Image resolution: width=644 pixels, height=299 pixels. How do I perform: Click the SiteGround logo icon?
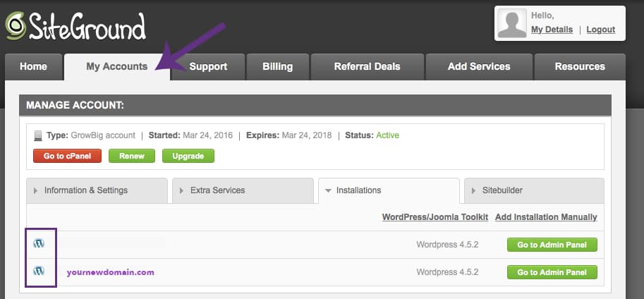point(16,27)
